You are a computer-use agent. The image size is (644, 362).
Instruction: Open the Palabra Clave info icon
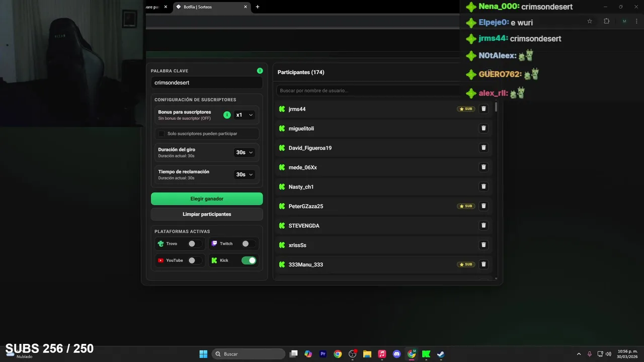click(x=260, y=71)
